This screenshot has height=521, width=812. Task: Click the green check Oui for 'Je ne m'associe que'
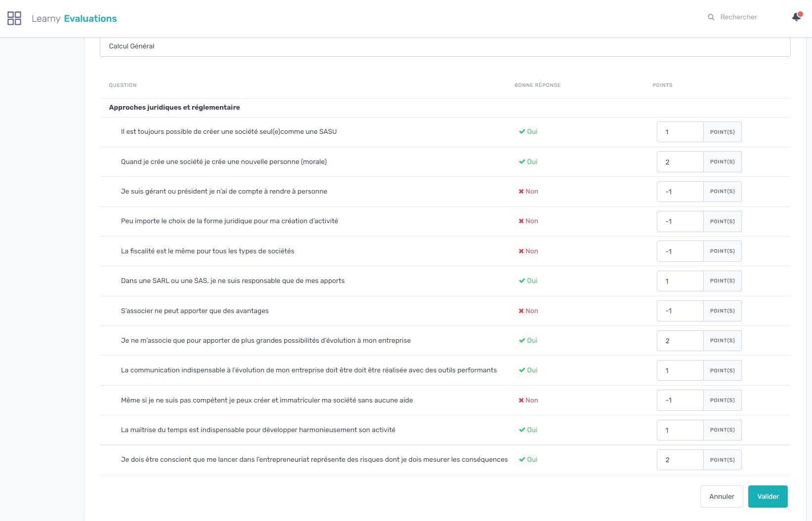[x=528, y=341]
